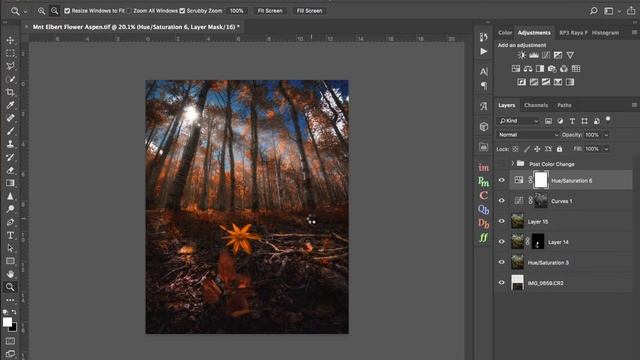640x360 pixels.
Task: Add a Curves adjustment layer
Action: (x=546, y=55)
